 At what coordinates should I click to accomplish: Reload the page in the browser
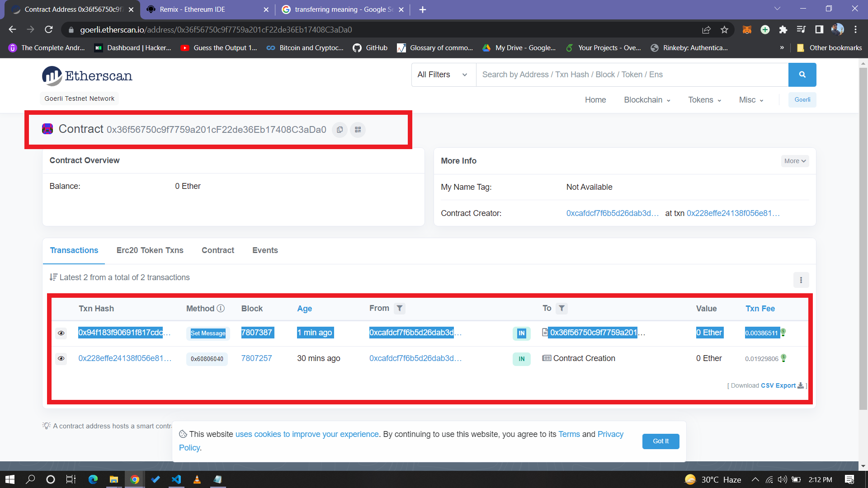tap(49, 29)
